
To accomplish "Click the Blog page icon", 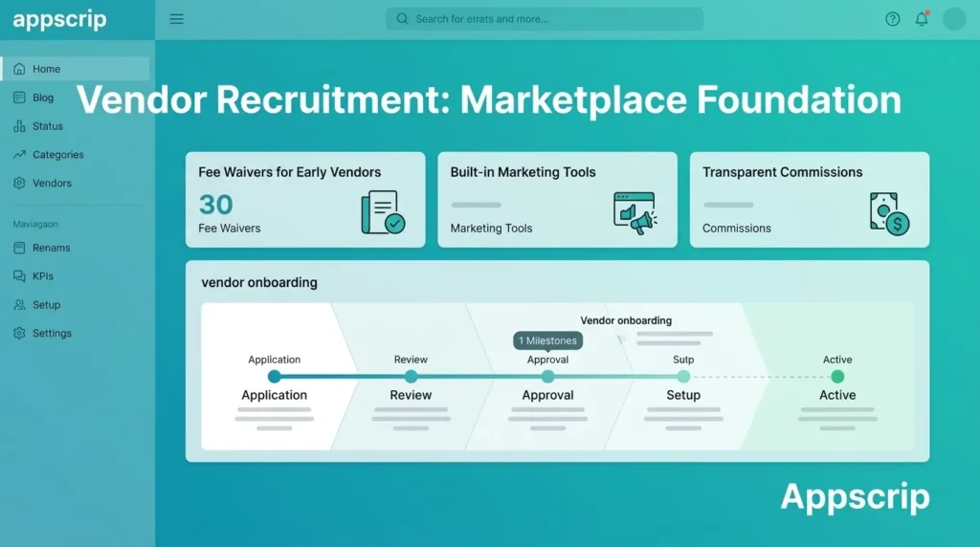I will (19, 98).
